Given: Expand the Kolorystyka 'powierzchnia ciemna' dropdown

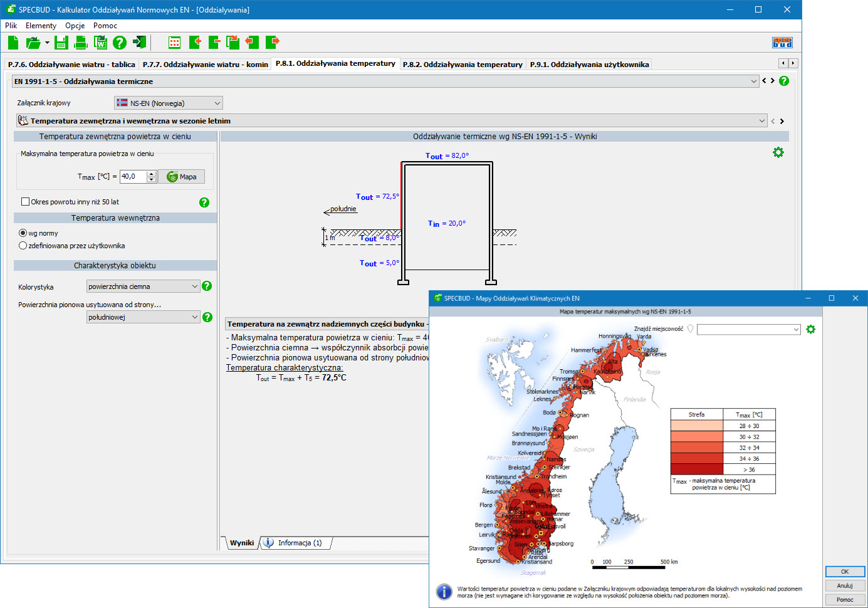Looking at the screenshot, I should [143, 286].
